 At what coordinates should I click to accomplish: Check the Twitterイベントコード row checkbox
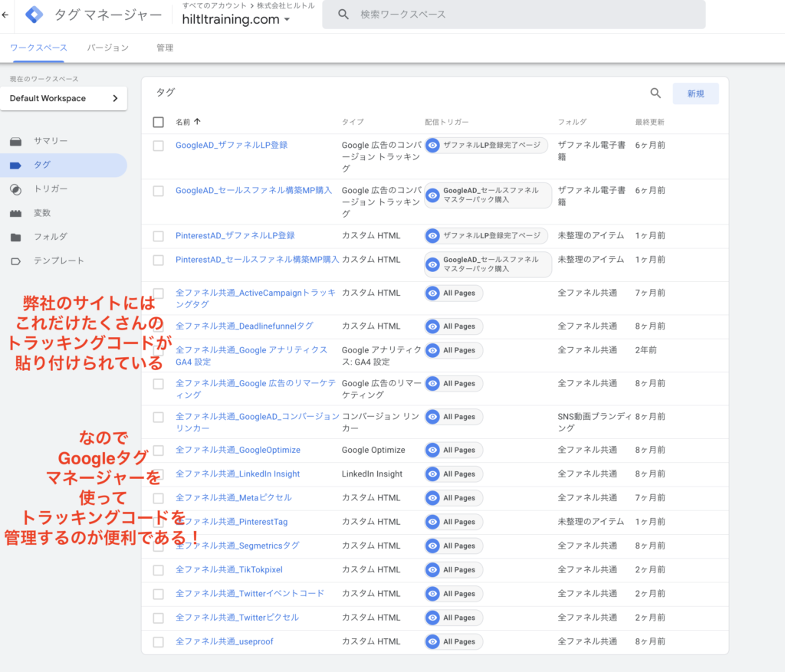coord(158,594)
